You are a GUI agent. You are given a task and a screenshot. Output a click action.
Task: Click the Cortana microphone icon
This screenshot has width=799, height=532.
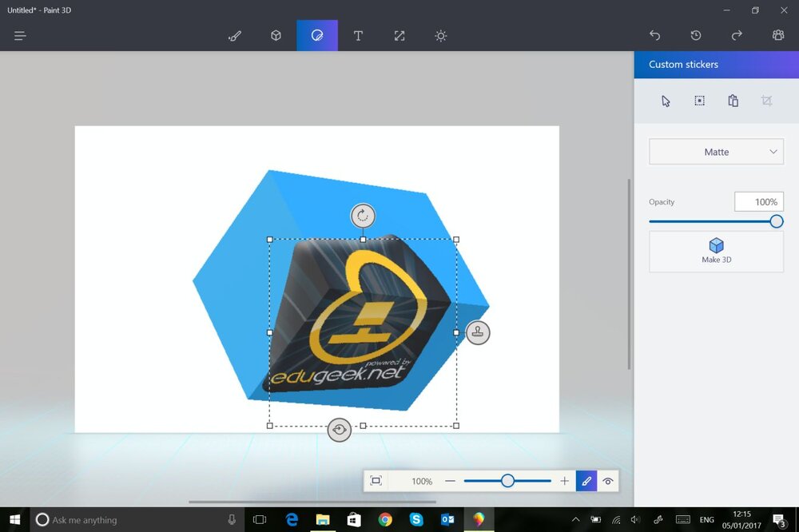pyautogui.click(x=232, y=520)
